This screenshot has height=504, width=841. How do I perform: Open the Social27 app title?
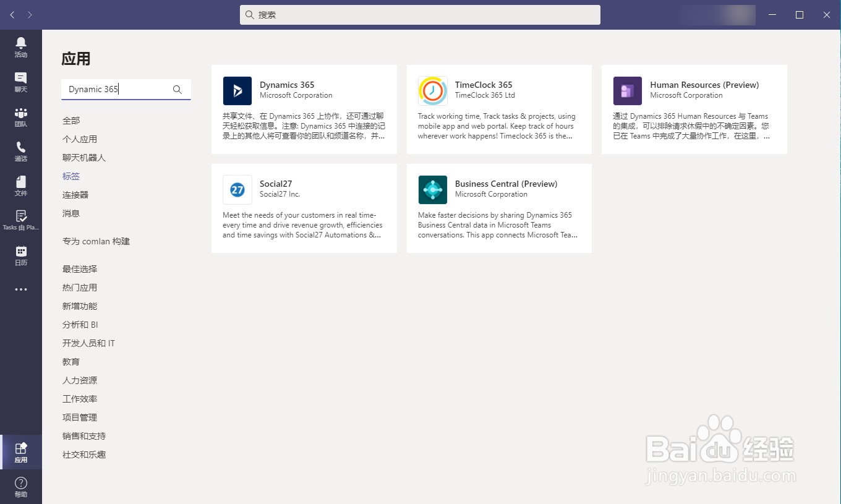pyautogui.click(x=276, y=184)
